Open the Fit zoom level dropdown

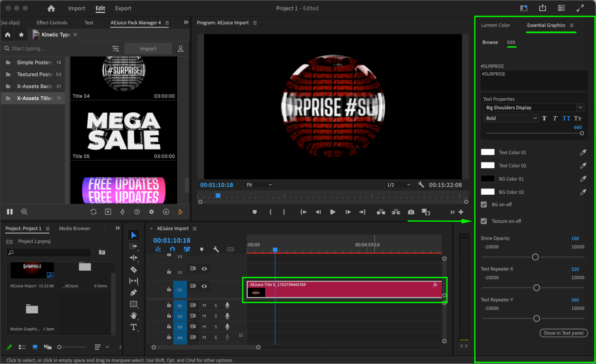(259, 185)
